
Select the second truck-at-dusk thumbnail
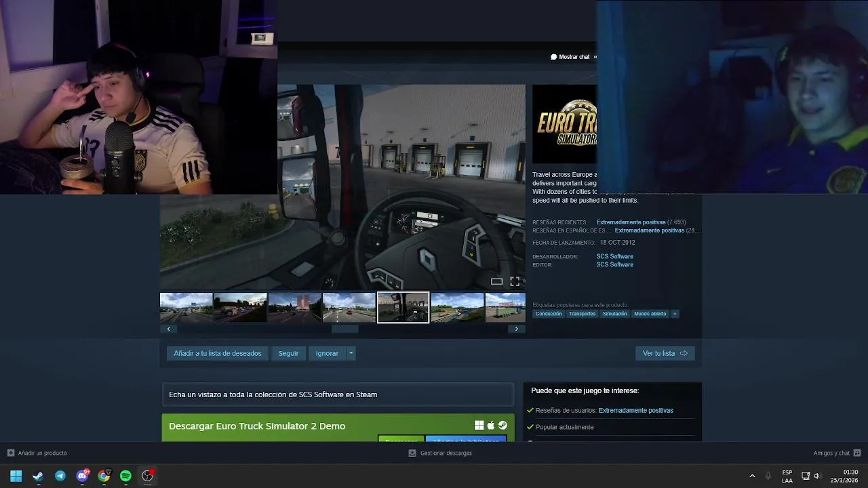[x=240, y=307]
